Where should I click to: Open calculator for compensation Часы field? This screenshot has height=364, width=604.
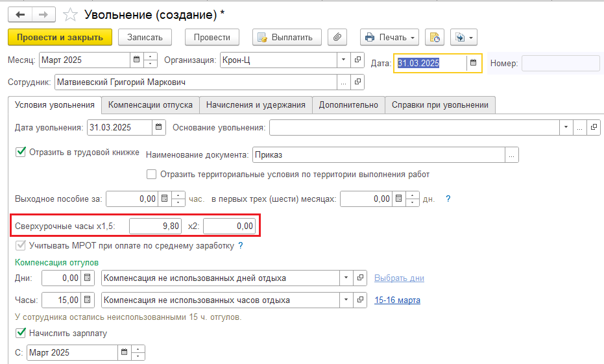88,300
